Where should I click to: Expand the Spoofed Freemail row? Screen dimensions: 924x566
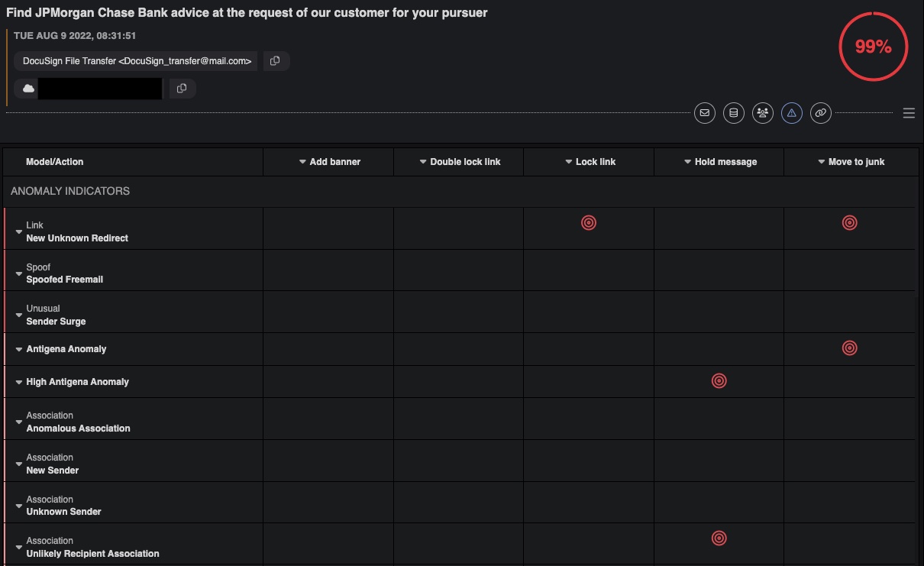click(x=19, y=273)
